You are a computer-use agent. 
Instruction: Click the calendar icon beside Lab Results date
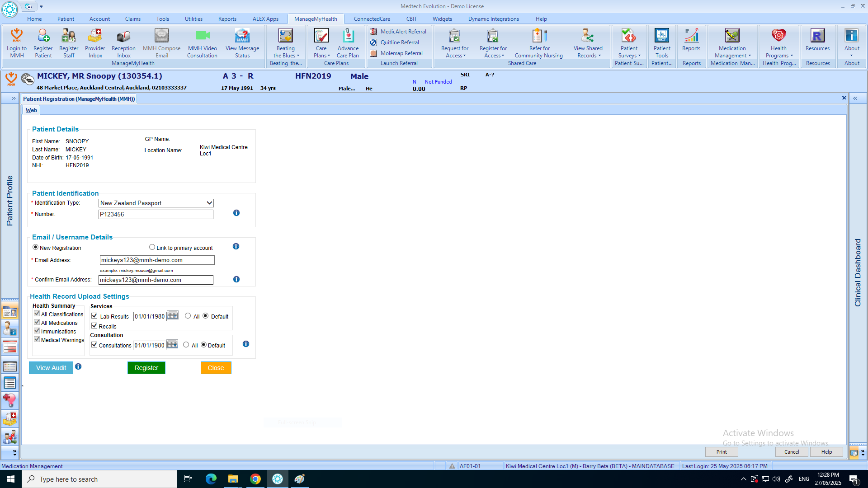(173, 315)
